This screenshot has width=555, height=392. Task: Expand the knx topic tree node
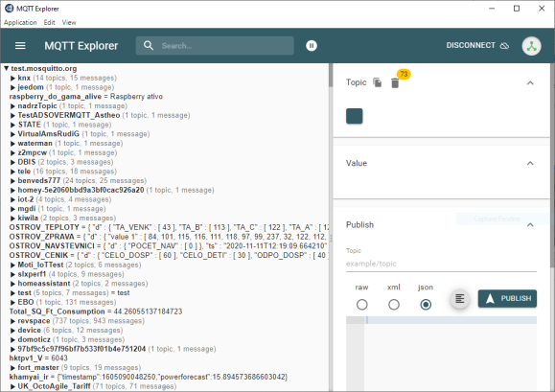click(12, 78)
